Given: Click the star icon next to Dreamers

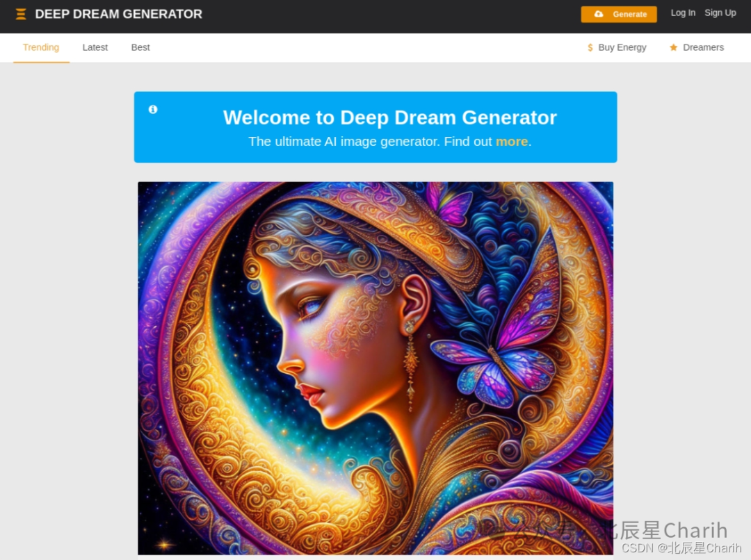Looking at the screenshot, I should pos(673,47).
